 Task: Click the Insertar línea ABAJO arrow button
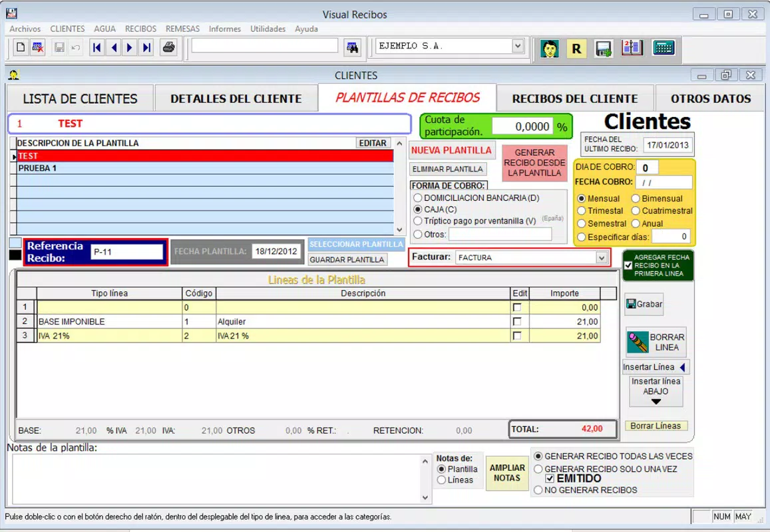[x=656, y=391]
